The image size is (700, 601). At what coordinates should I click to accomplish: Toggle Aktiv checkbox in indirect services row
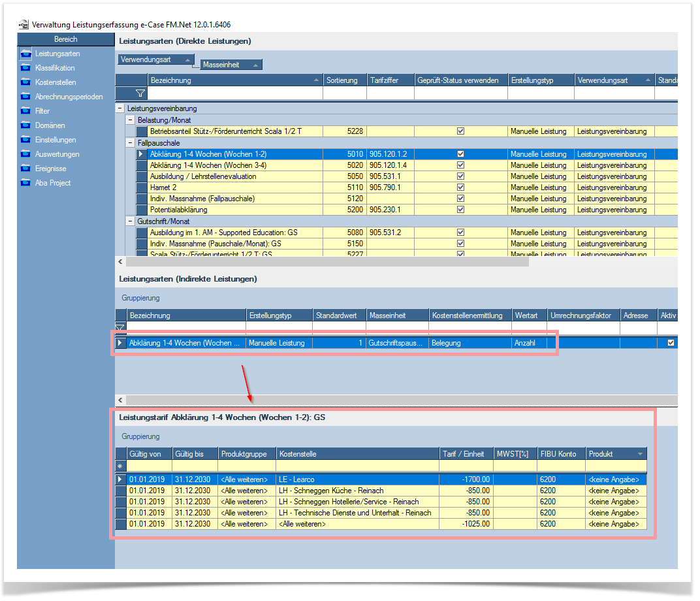(x=671, y=343)
